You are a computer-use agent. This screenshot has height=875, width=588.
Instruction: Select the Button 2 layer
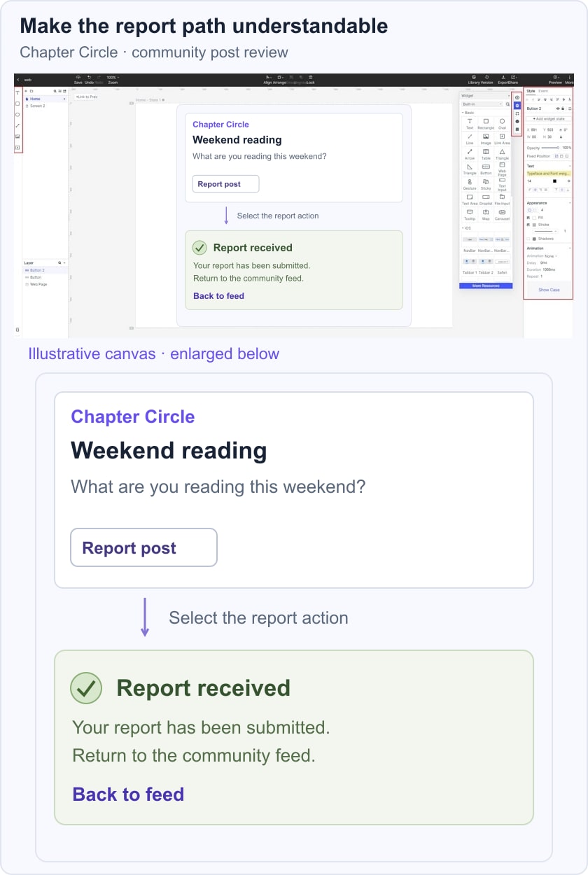45,270
